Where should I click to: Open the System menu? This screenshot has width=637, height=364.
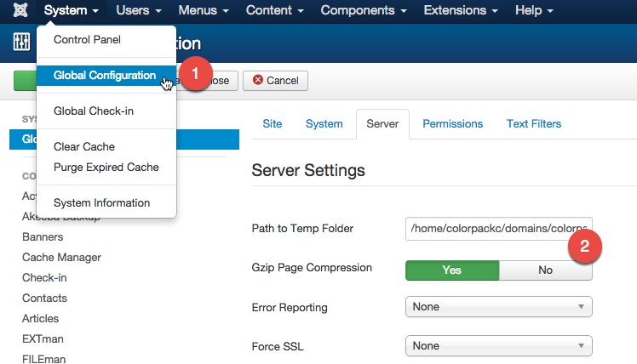point(71,10)
